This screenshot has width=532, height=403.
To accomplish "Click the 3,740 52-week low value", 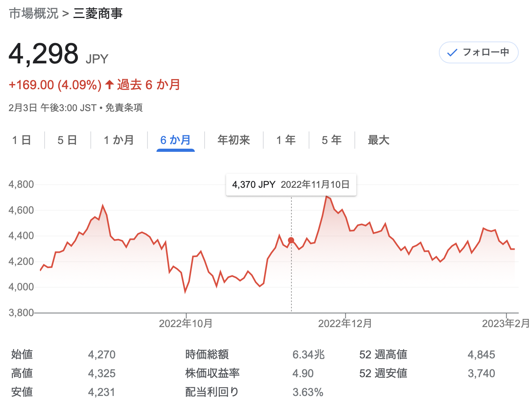I will coord(482,373).
